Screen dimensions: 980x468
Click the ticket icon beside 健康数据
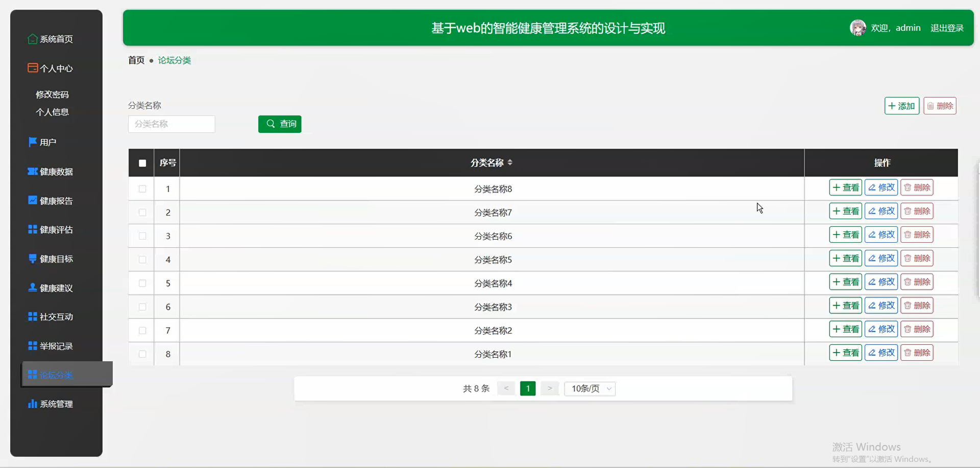pyautogui.click(x=33, y=171)
